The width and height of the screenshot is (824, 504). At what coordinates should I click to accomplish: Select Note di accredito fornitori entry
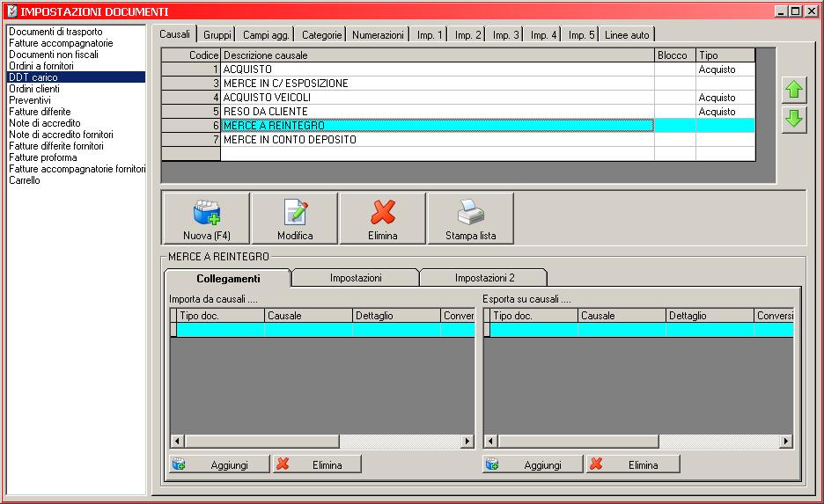tap(77, 135)
